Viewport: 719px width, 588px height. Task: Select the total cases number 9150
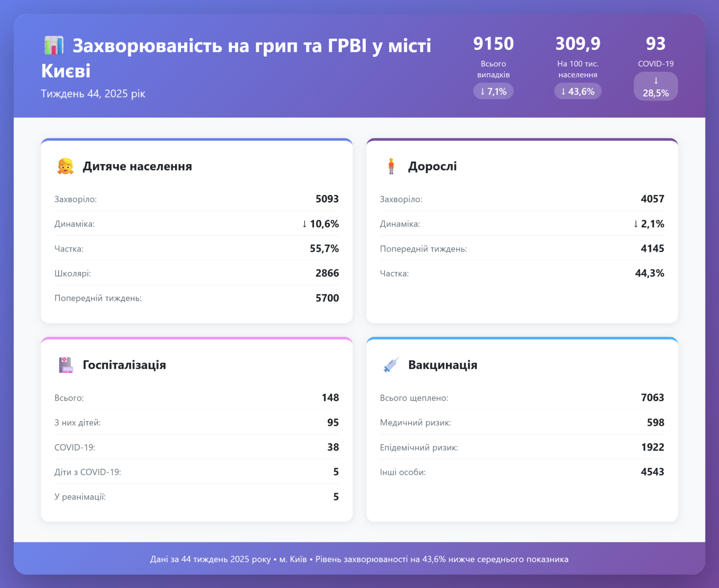pyautogui.click(x=493, y=44)
